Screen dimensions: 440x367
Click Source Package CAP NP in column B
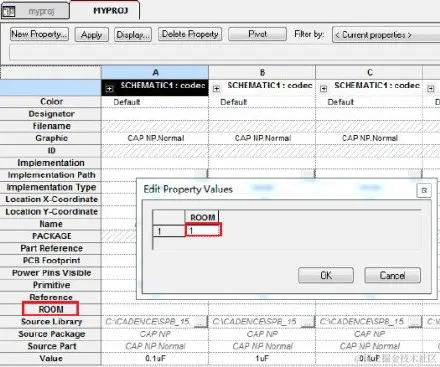(262, 334)
